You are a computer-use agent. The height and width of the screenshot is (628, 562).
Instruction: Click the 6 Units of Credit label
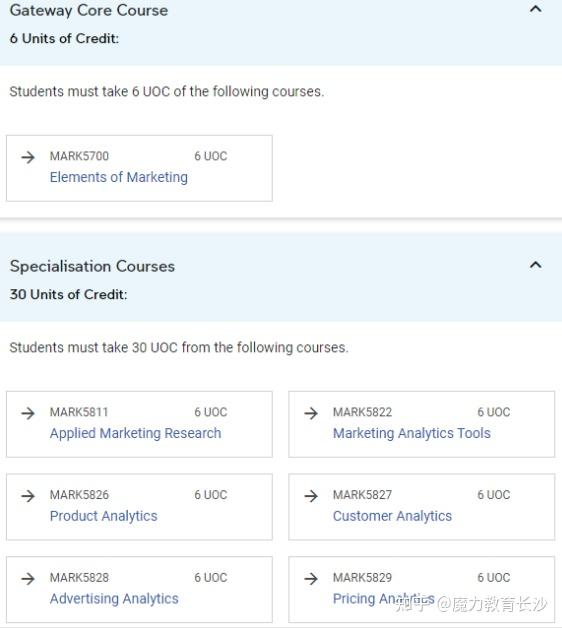coord(64,38)
